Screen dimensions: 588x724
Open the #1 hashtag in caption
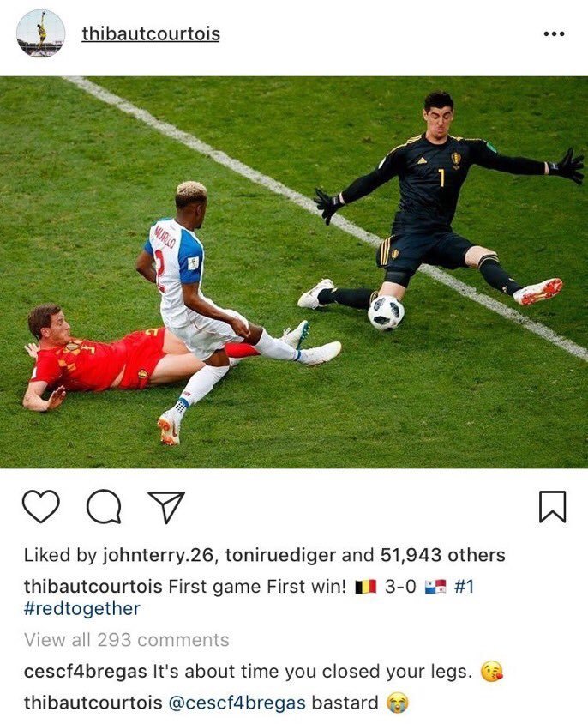[464, 587]
